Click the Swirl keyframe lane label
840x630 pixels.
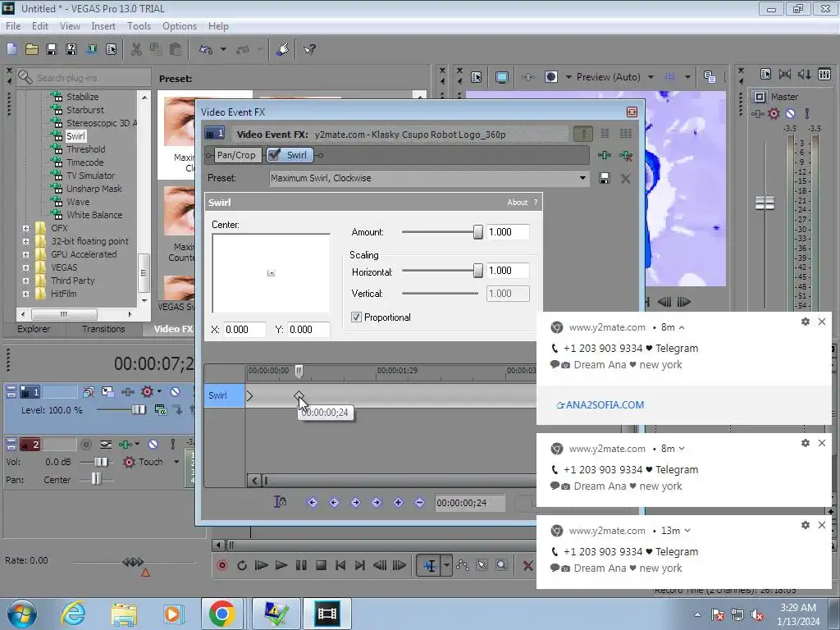coord(225,395)
